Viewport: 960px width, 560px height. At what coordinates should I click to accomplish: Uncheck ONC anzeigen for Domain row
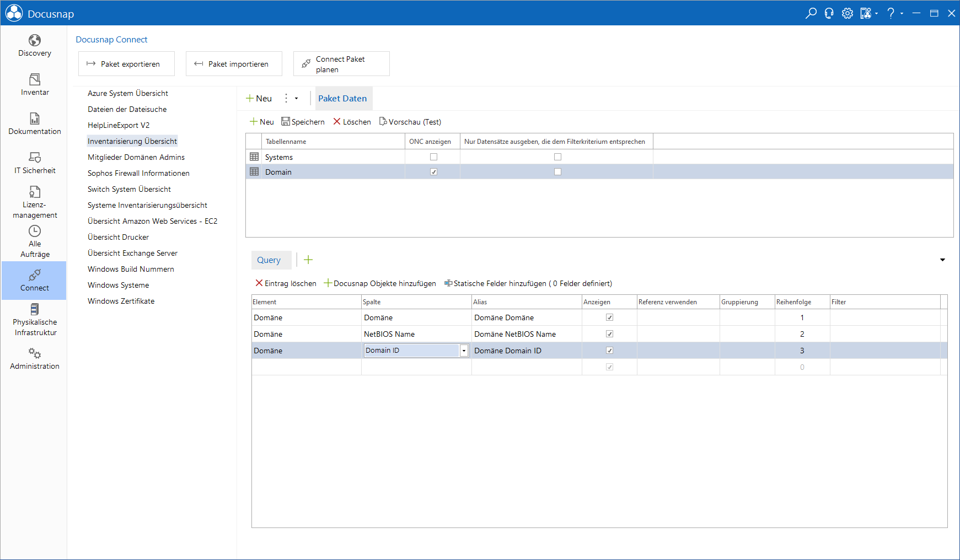click(x=433, y=172)
